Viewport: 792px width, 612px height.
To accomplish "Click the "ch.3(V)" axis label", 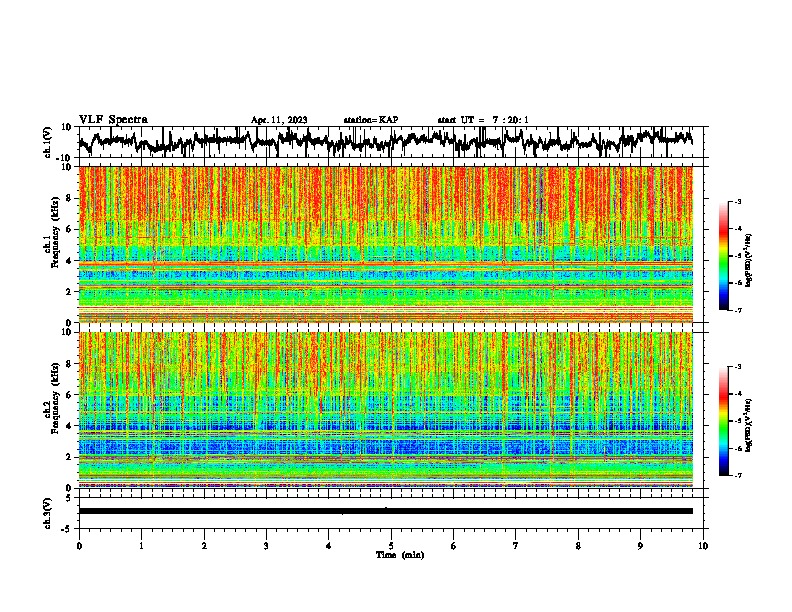I will tap(48, 513).
